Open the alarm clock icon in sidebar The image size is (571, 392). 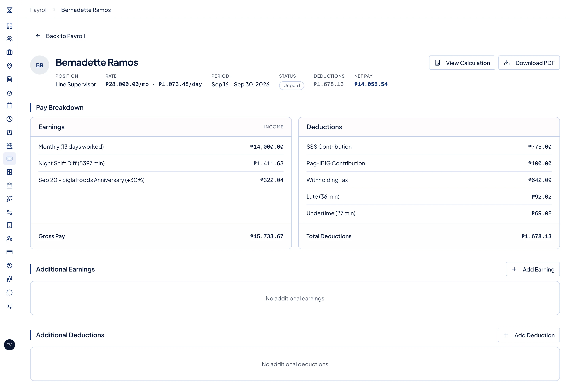tap(9, 133)
